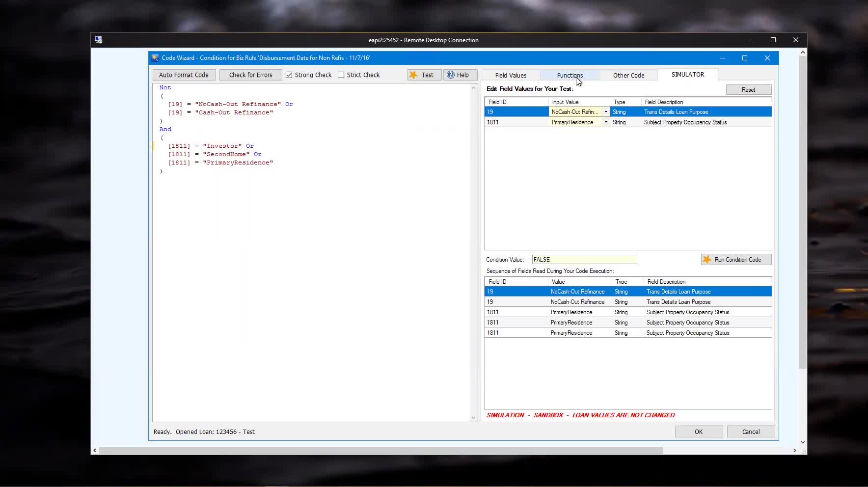This screenshot has width=868, height=487.
Task: Close the Code Wizard window
Action: point(767,58)
